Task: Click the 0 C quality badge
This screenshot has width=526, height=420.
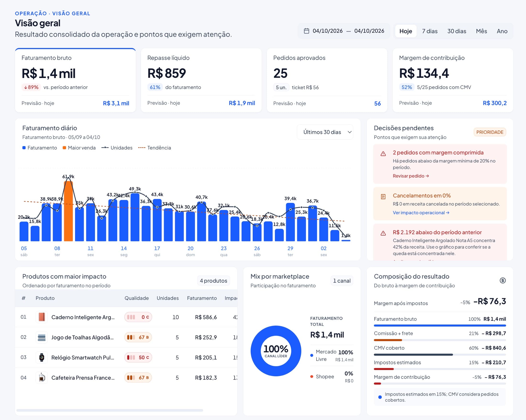Action: [138, 317]
